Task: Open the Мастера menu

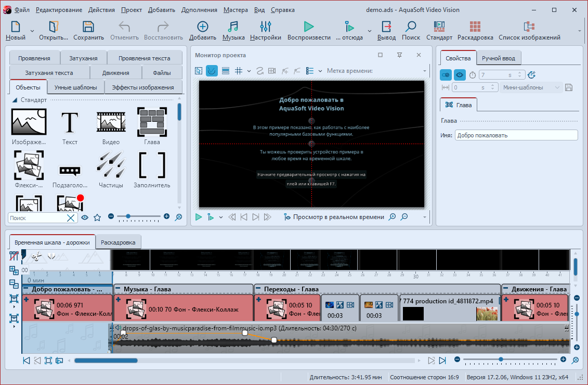Action: (x=236, y=10)
